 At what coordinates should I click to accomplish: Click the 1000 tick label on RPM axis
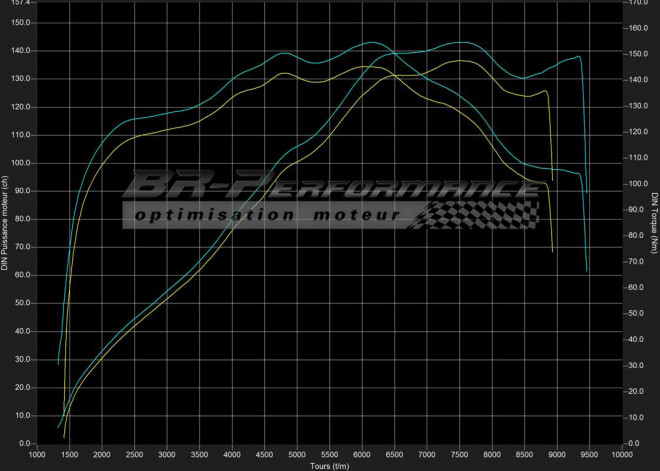[37, 454]
